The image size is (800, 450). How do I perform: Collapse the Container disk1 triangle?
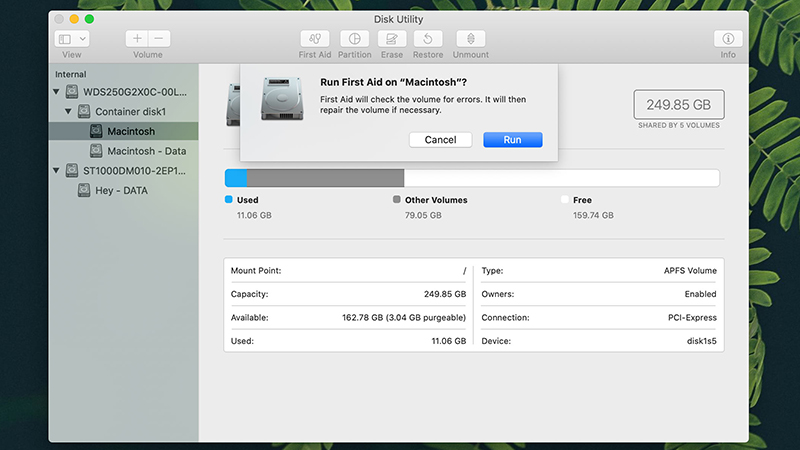pyautogui.click(x=68, y=111)
